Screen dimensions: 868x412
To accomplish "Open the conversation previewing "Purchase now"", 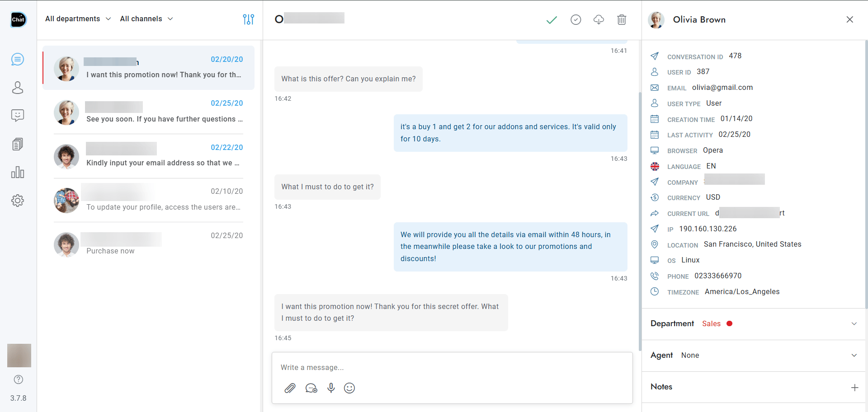I will 148,244.
